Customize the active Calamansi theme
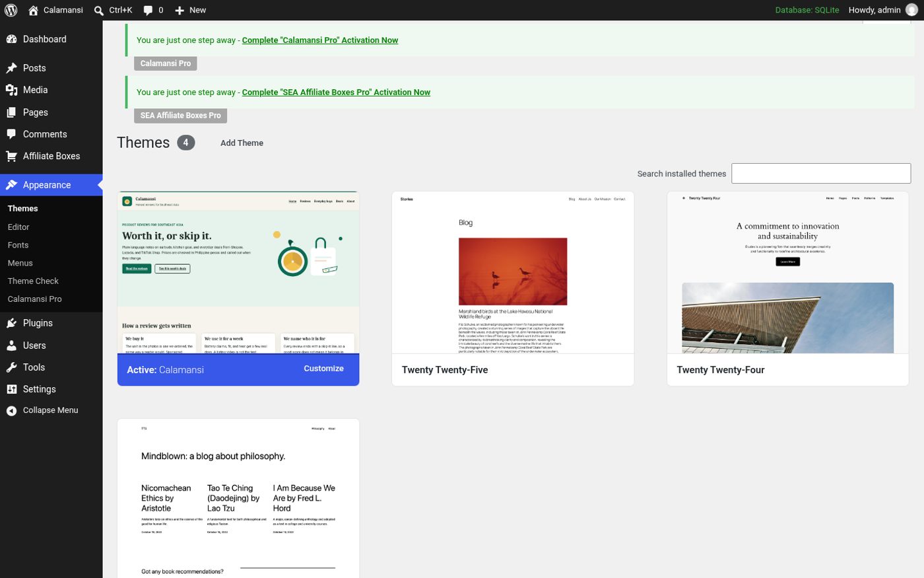 [323, 369]
